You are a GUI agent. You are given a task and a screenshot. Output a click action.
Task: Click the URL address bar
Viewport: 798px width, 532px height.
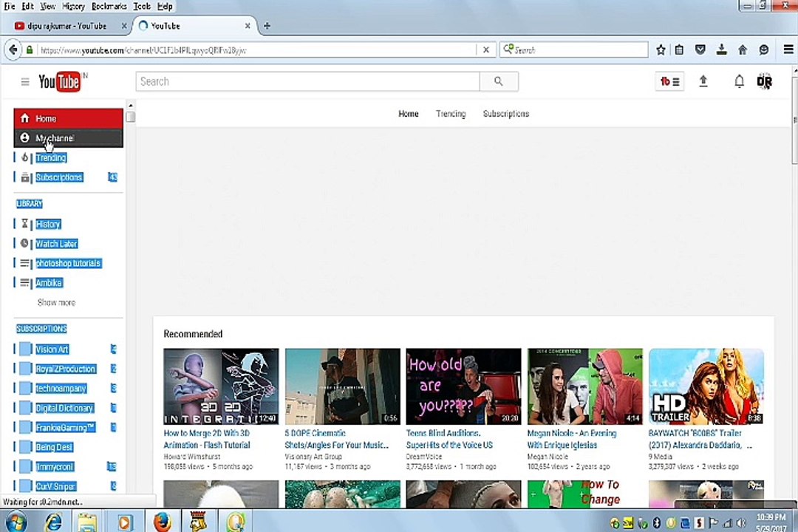254,50
